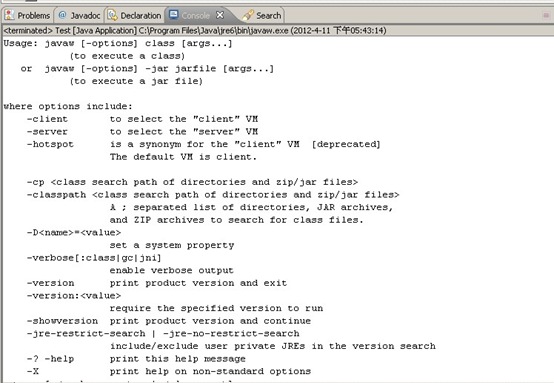Click the Problems view warning icon

(x=10, y=15)
